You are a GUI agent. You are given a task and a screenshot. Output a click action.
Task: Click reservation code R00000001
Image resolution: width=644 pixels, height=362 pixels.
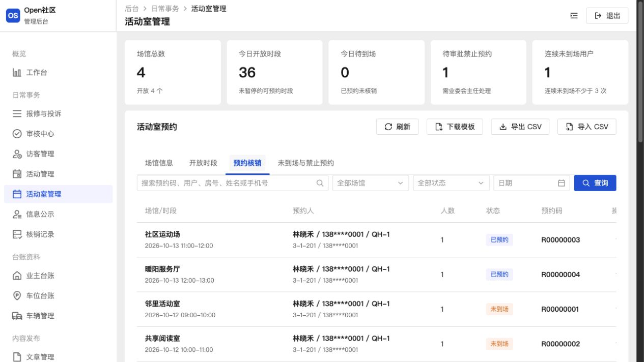560,309
